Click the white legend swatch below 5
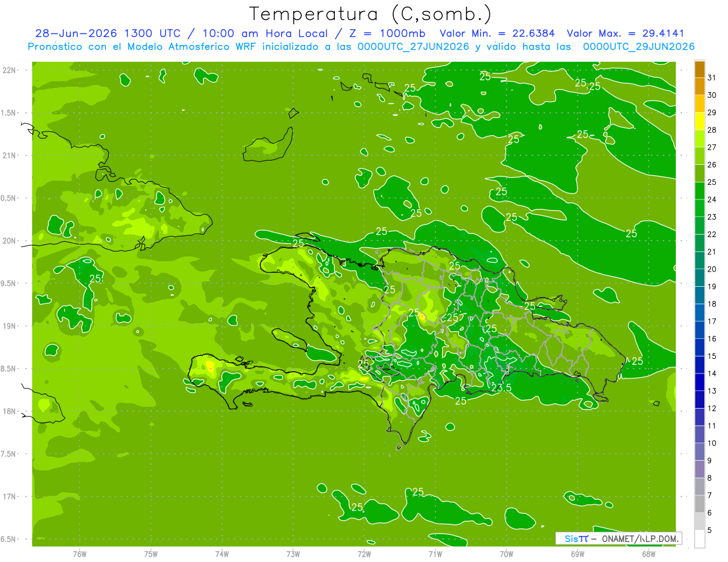This screenshot has width=728, height=562. pos(699,539)
